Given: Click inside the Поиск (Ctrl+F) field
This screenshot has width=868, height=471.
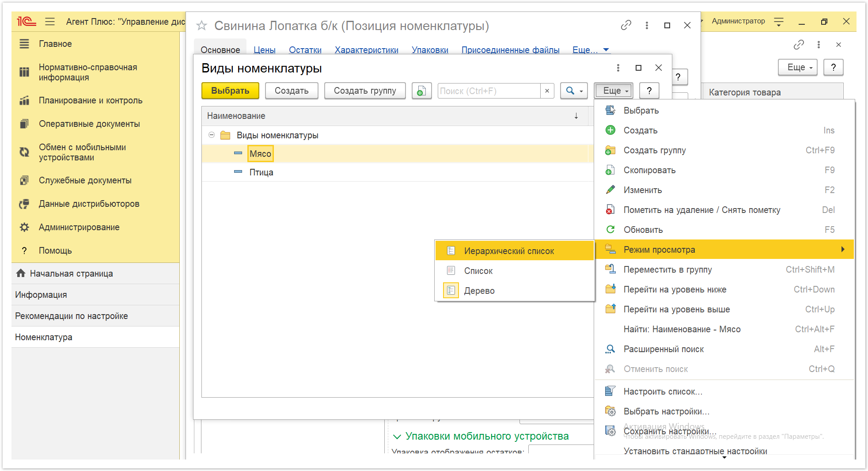Looking at the screenshot, I should 489,91.
